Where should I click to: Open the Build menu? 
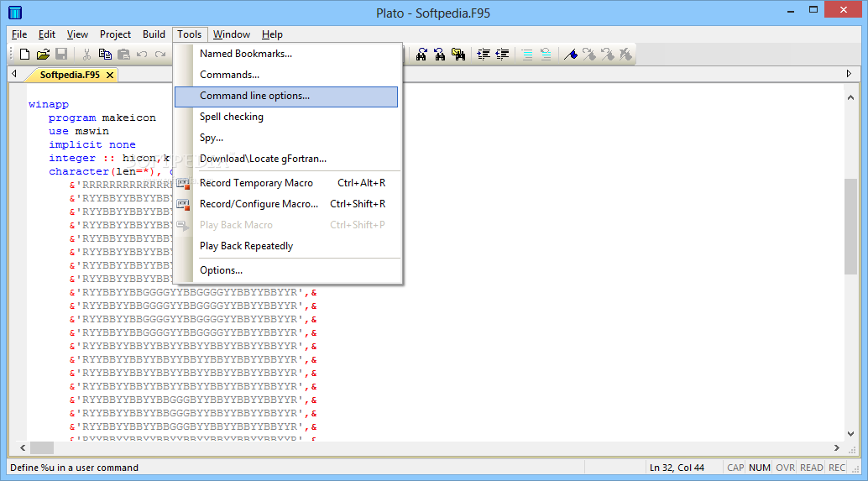(x=154, y=34)
